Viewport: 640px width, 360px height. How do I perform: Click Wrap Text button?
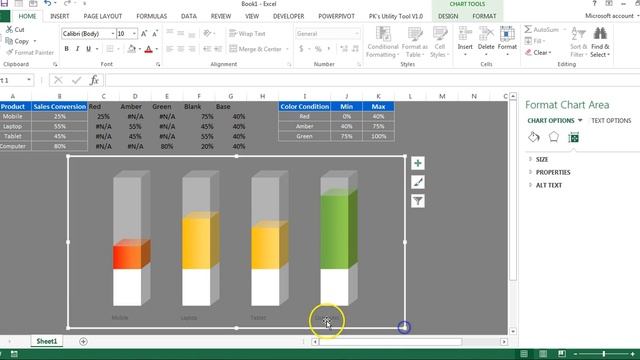click(247, 34)
